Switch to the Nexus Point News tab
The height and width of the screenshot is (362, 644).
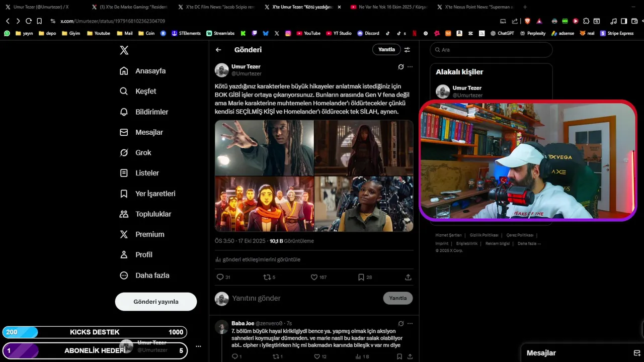(474, 7)
